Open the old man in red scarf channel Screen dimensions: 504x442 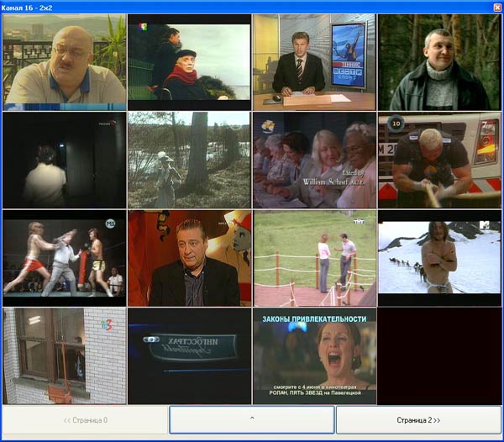pyautogui.click(x=189, y=62)
